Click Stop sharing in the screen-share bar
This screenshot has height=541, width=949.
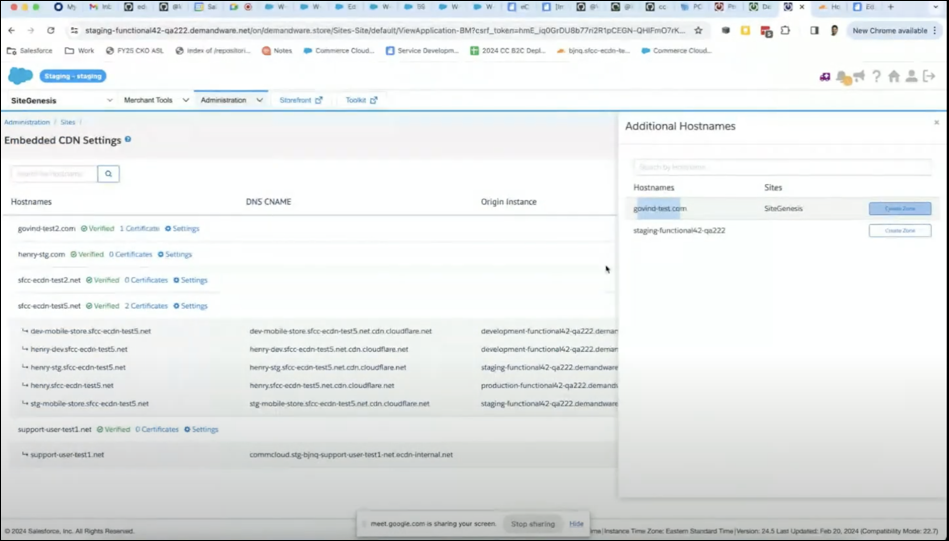(x=533, y=524)
